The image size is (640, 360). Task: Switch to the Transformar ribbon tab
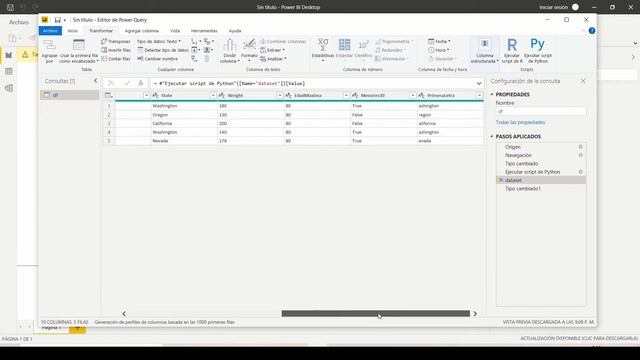(101, 31)
